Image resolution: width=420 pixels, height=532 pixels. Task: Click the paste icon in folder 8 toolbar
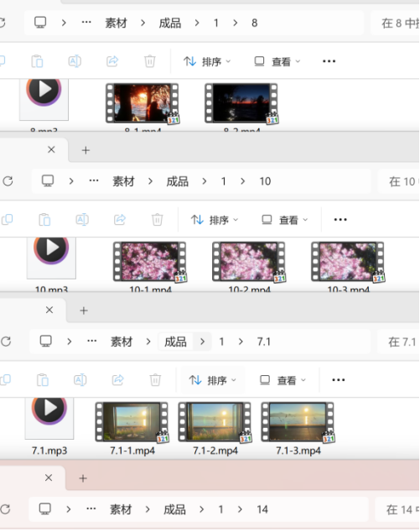point(37,61)
